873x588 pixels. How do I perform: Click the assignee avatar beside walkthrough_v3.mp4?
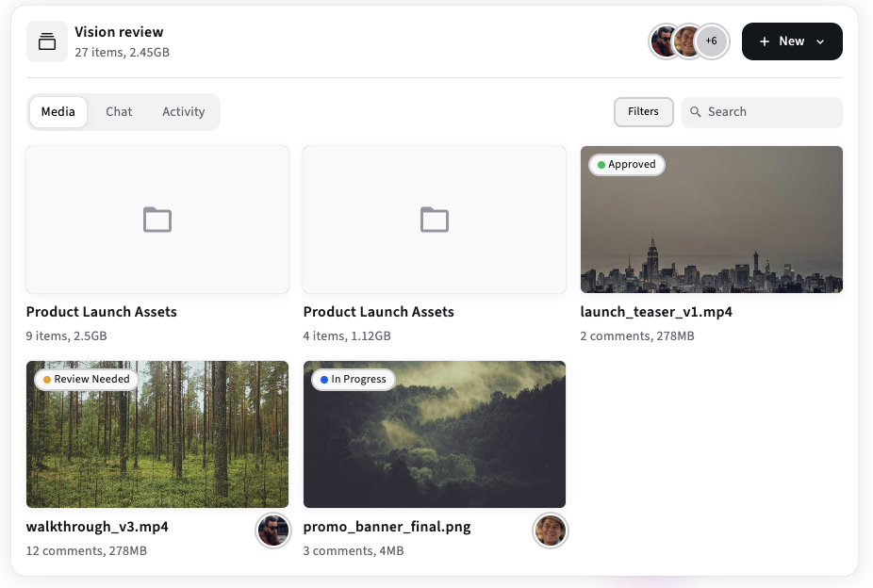[273, 531]
